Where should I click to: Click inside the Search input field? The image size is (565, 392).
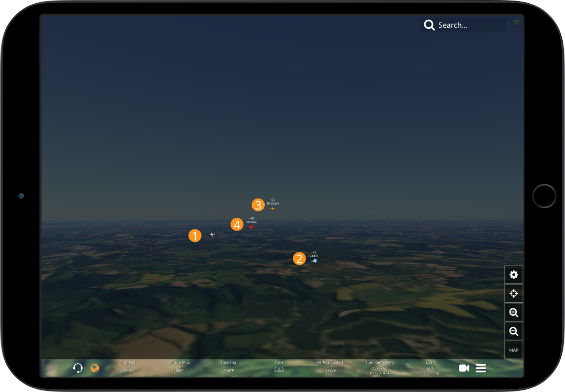pos(466,25)
